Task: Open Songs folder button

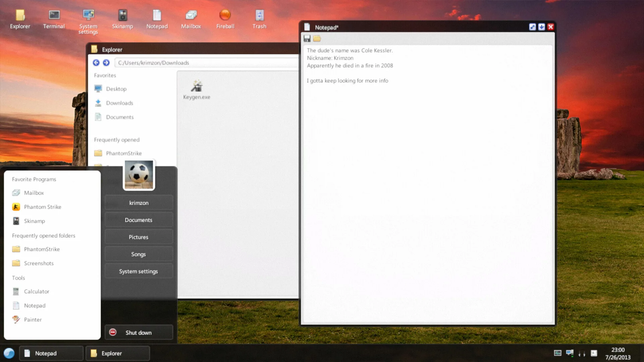Action: tap(139, 254)
